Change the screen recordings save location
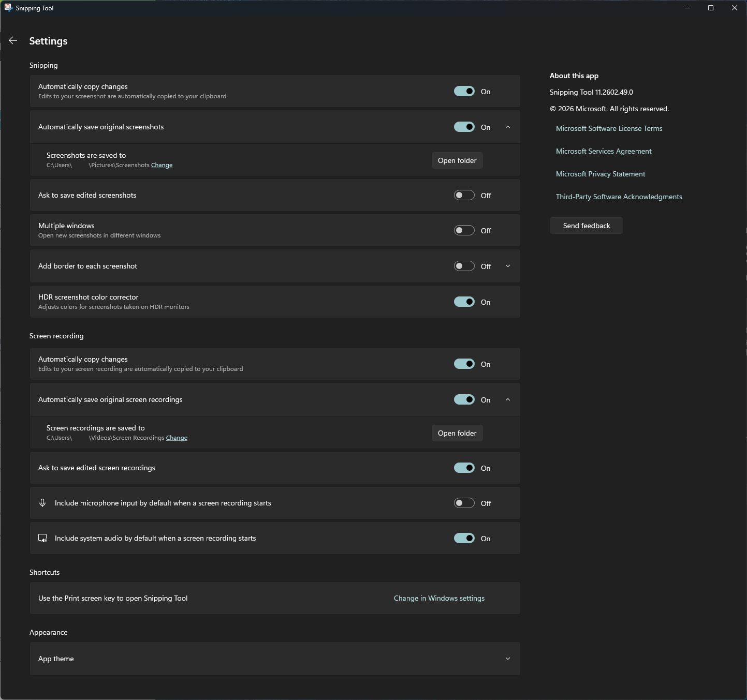747x700 pixels. coord(177,438)
